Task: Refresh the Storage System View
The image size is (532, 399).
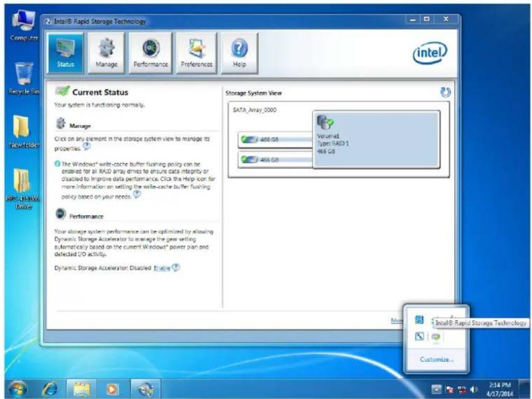Action: pyautogui.click(x=445, y=92)
